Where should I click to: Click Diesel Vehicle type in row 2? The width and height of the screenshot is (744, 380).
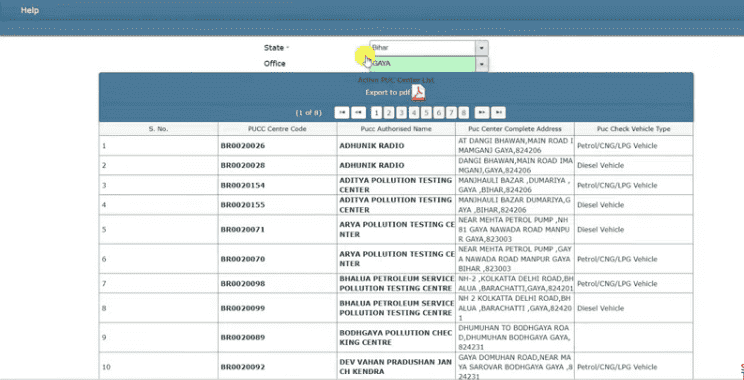tap(600, 166)
